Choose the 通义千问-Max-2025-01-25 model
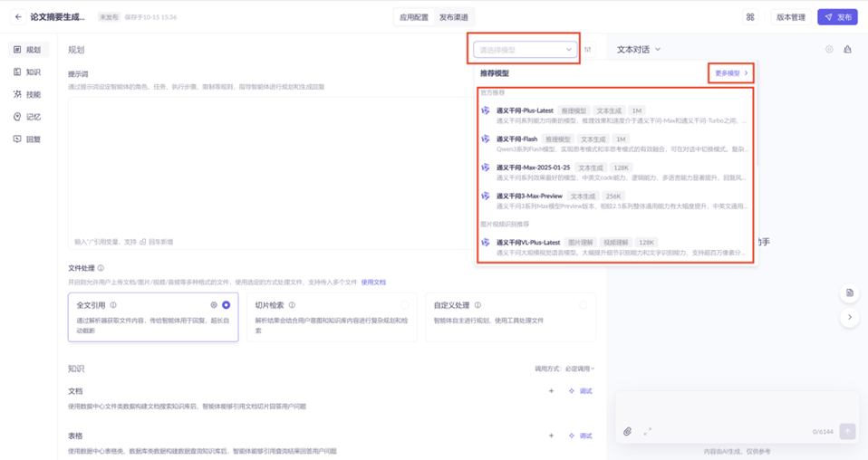Viewport: 868px width, 460px height. 614,172
